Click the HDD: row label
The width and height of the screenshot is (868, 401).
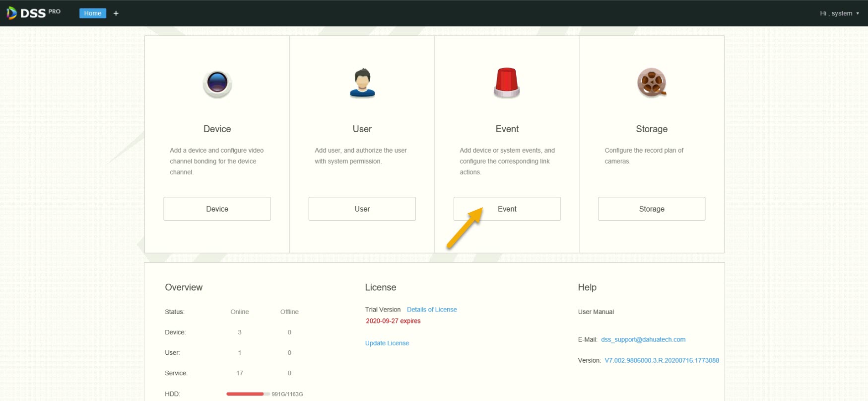pyautogui.click(x=172, y=394)
